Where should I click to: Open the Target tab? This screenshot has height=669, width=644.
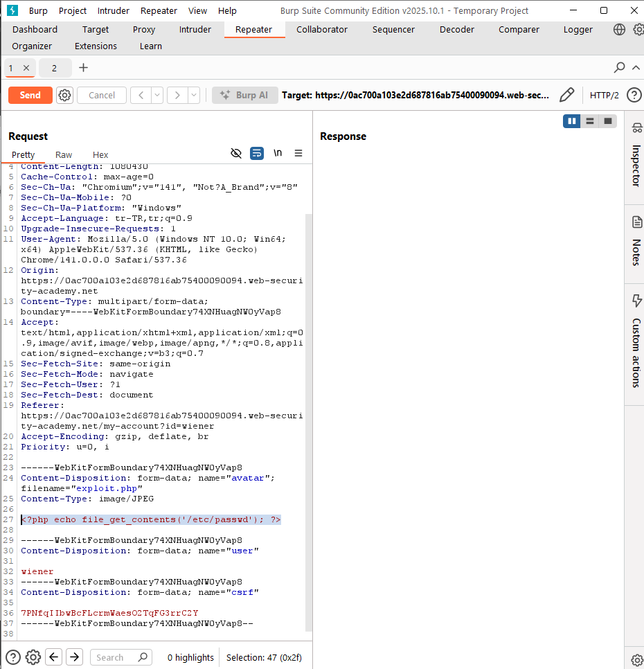(96, 30)
